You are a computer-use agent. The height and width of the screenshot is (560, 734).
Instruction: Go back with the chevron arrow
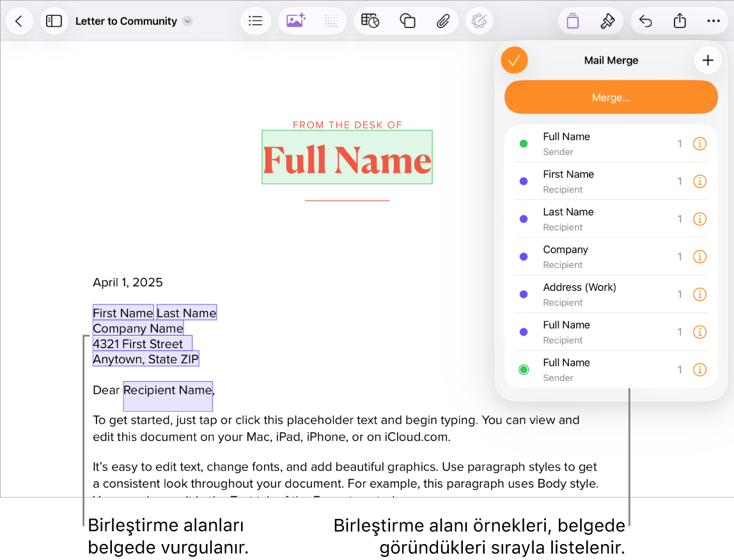(19, 21)
